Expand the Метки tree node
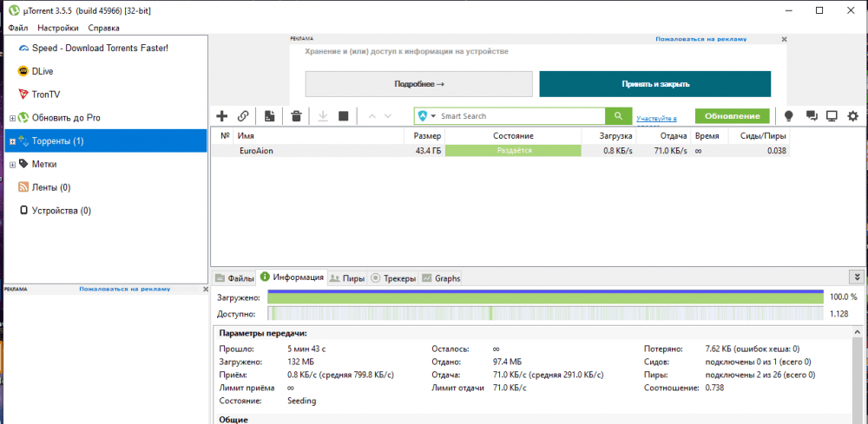The image size is (868, 424). coord(12,164)
